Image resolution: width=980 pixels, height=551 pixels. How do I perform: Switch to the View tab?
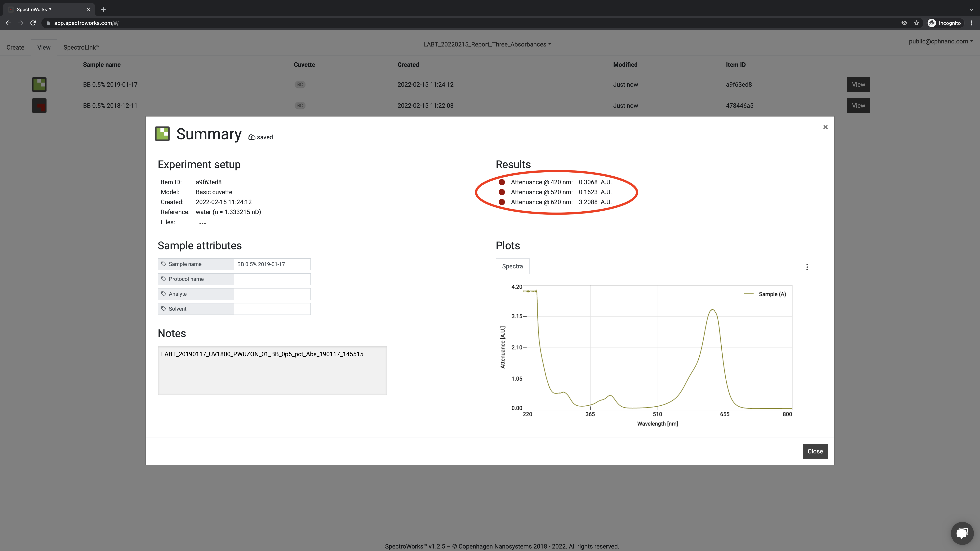(44, 47)
